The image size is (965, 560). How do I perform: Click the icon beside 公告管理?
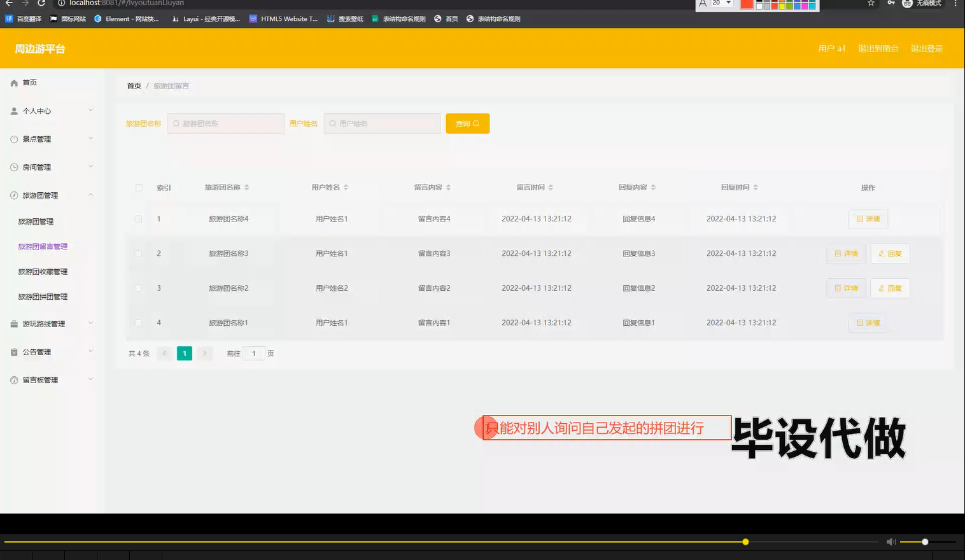point(14,352)
